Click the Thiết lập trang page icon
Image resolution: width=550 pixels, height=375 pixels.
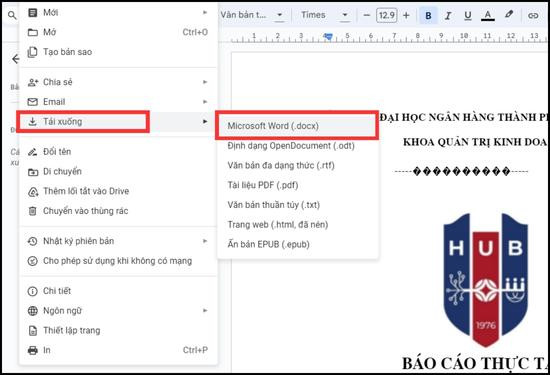[33, 331]
